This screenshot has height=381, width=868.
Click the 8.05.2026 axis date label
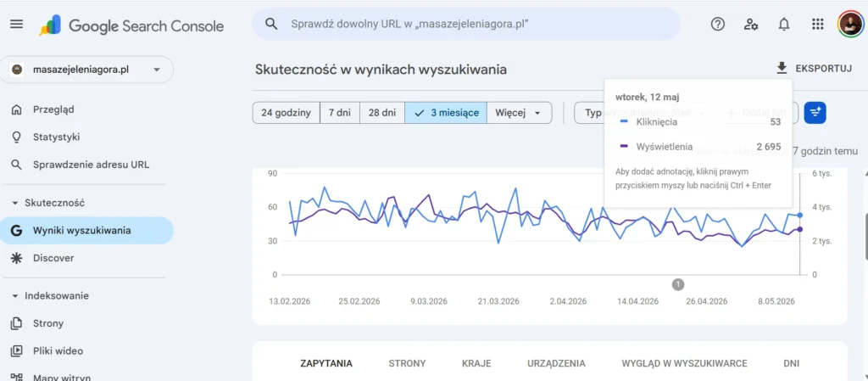tap(776, 302)
